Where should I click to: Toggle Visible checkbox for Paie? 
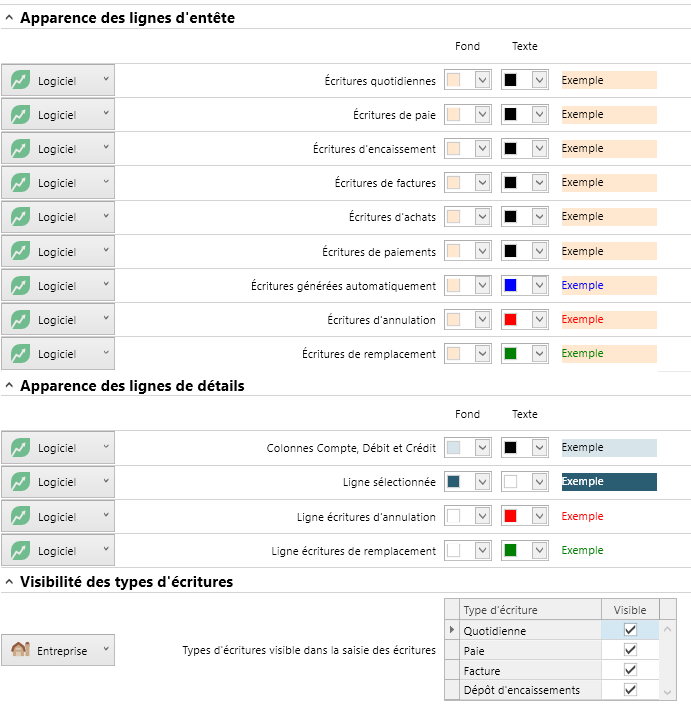pyautogui.click(x=630, y=650)
